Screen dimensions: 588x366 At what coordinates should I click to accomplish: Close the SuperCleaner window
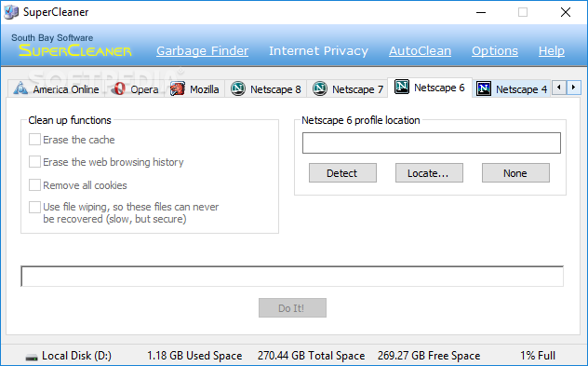pos(566,12)
